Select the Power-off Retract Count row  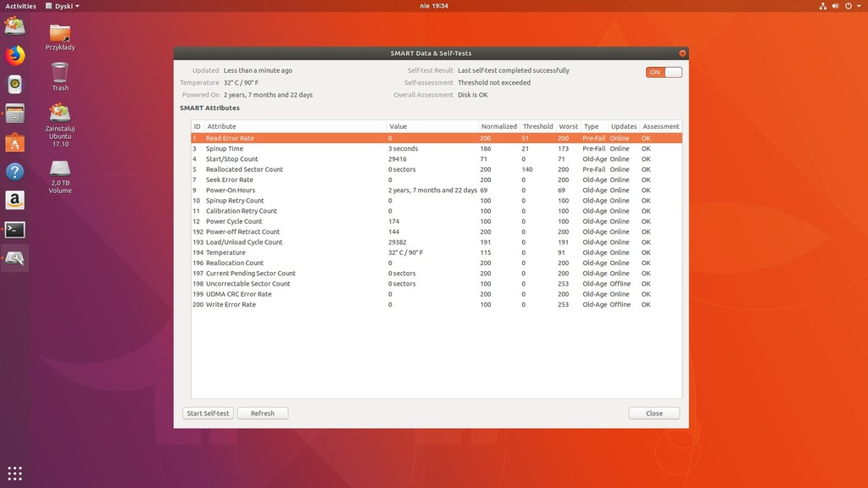click(x=437, y=232)
